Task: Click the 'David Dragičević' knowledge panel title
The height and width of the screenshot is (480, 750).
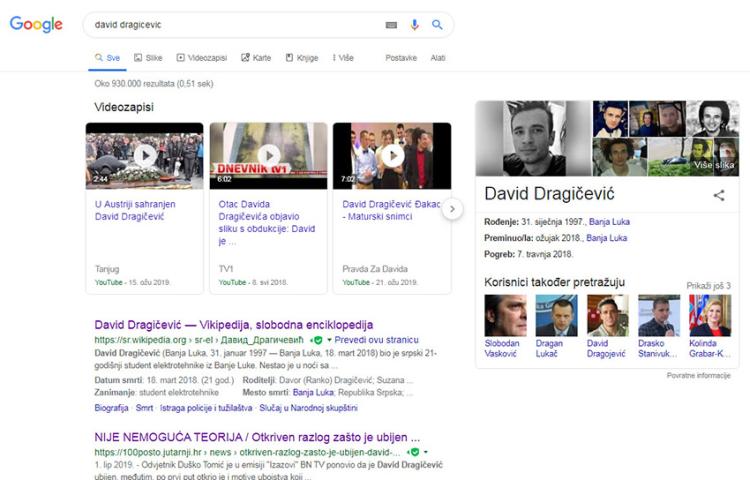Action: pos(549,194)
